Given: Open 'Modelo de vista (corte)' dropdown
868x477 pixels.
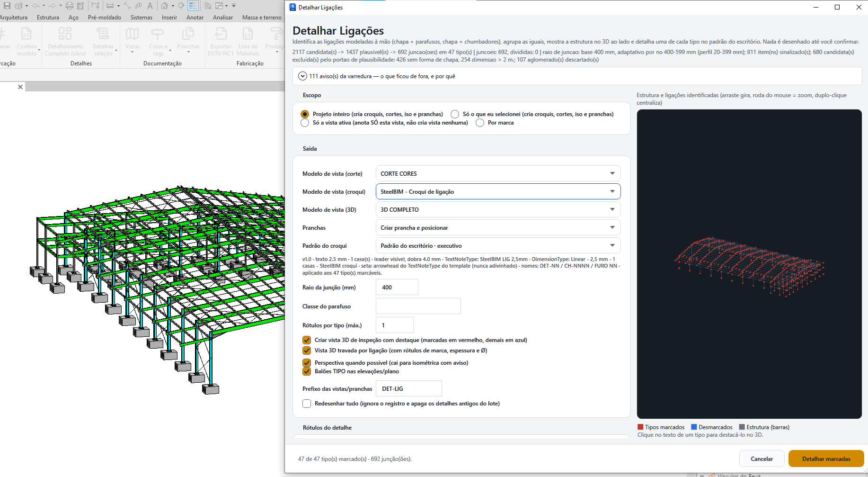Looking at the screenshot, I should coord(498,173).
